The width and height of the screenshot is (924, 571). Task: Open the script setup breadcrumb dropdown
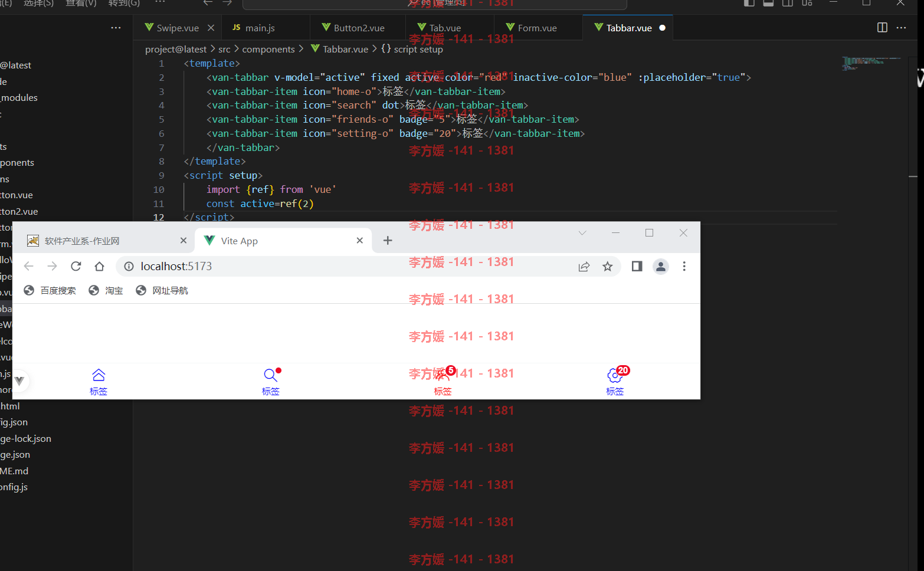(412, 49)
